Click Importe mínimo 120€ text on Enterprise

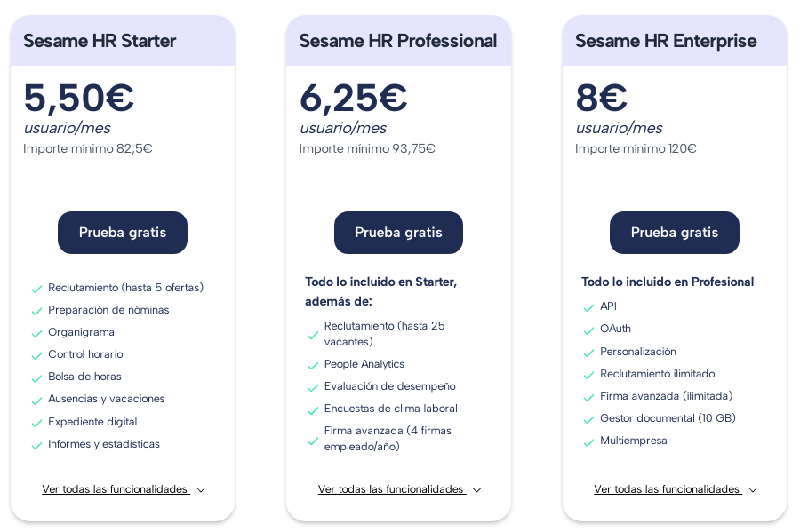(633, 149)
